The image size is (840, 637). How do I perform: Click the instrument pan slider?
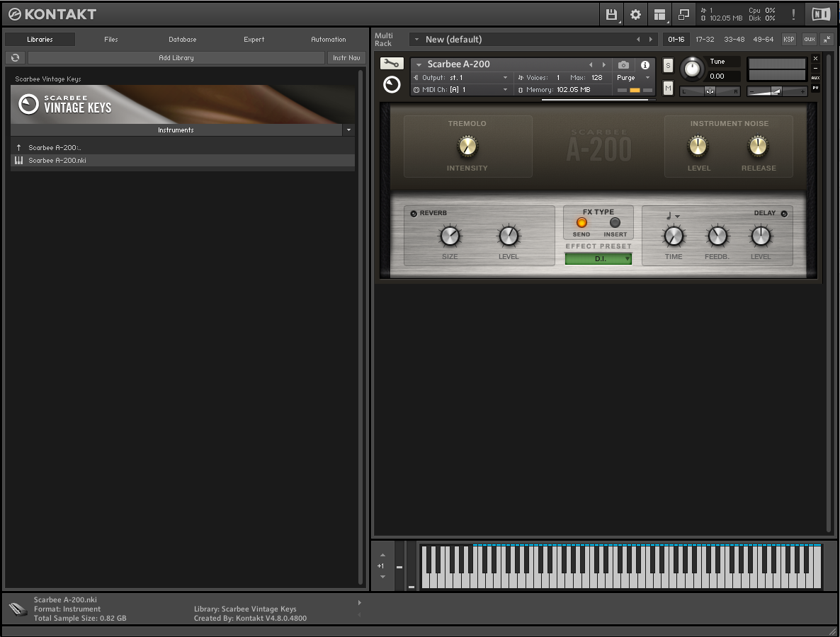coord(710,91)
